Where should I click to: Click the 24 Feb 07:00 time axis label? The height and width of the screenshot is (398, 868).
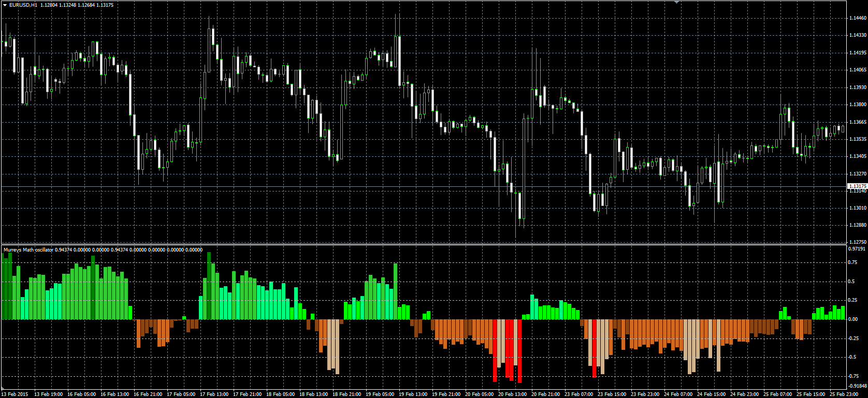tap(678, 394)
